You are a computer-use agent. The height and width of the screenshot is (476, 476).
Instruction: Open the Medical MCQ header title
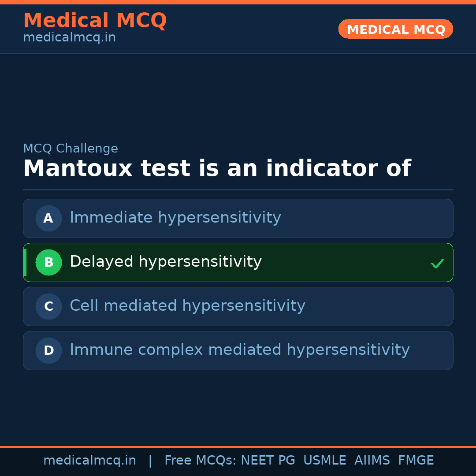pyautogui.click(x=95, y=21)
